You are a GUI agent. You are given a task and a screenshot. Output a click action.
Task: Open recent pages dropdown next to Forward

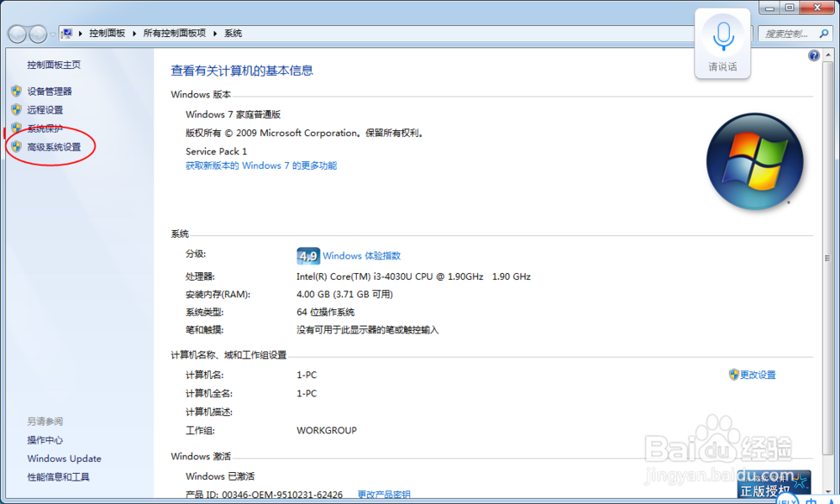click(52, 34)
